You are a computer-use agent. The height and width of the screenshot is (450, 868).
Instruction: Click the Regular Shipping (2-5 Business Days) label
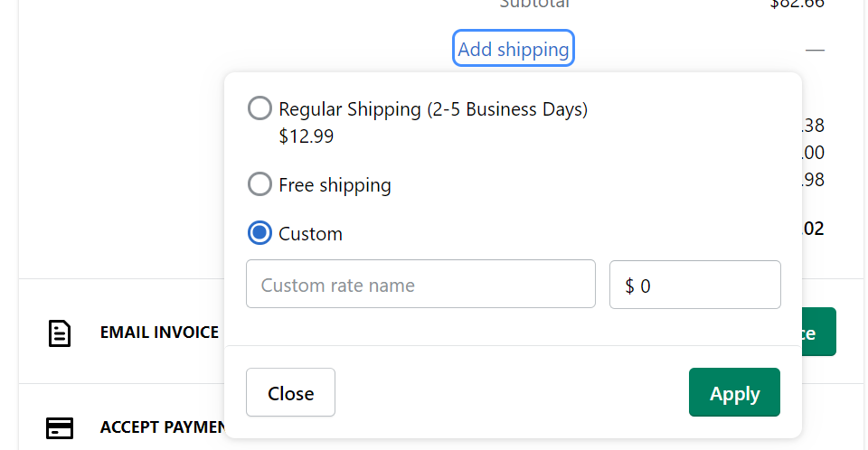433,109
